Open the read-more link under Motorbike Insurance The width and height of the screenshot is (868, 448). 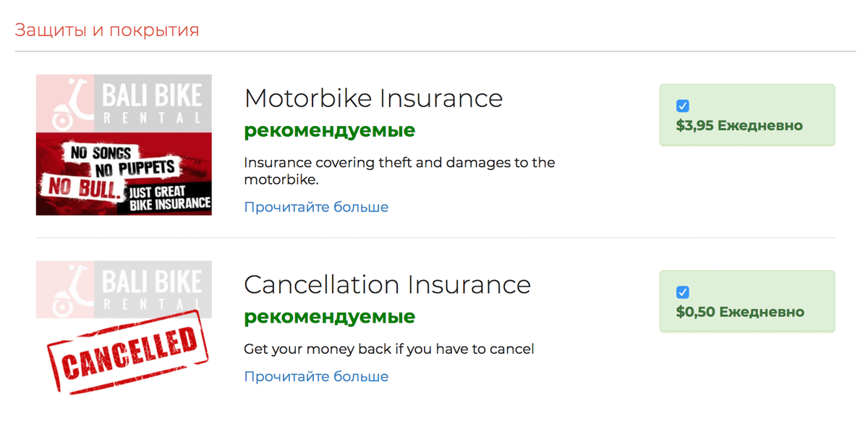click(x=316, y=207)
